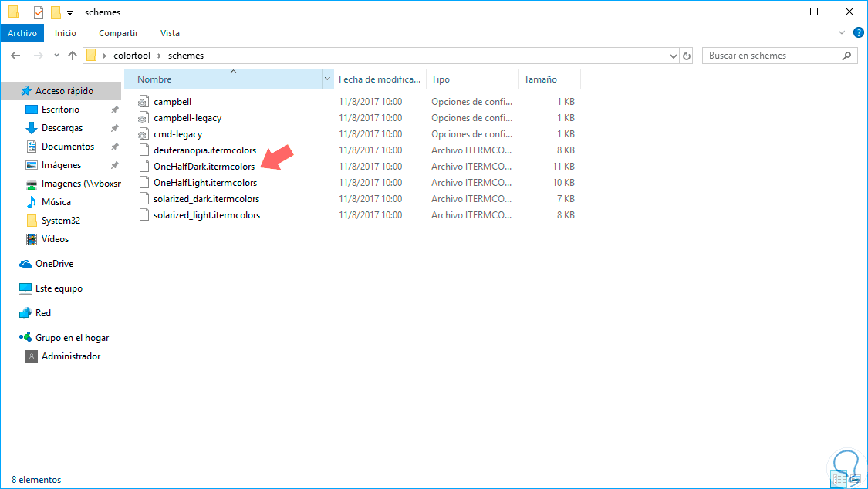Sort by the Nombre column header
868x489 pixels.
click(223, 79)
